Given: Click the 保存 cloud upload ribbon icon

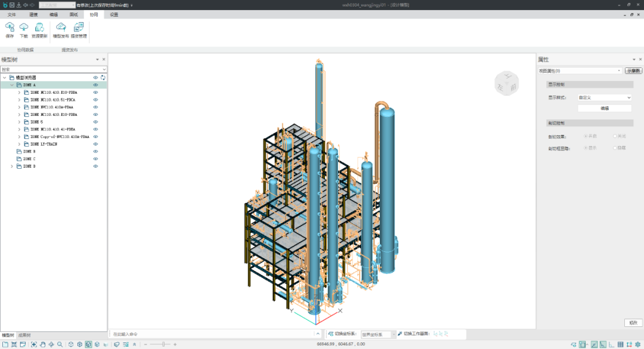Looking at the screenshot, I should click(x=10, y=27).
